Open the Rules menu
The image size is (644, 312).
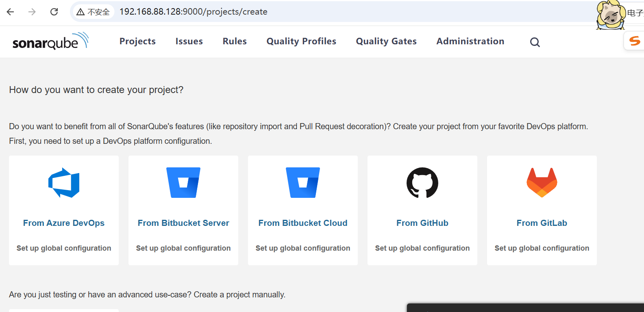pos(235,41)
